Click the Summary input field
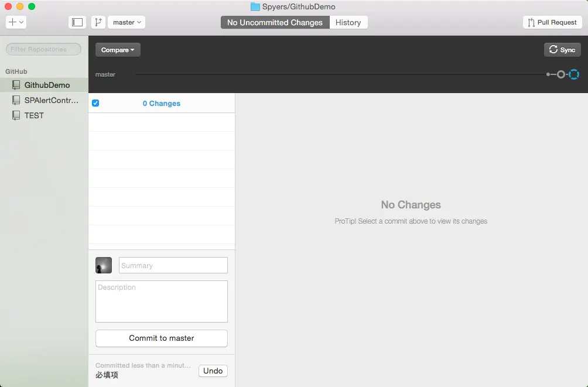The height and width of the screenshot is (387, 588). 173,265
